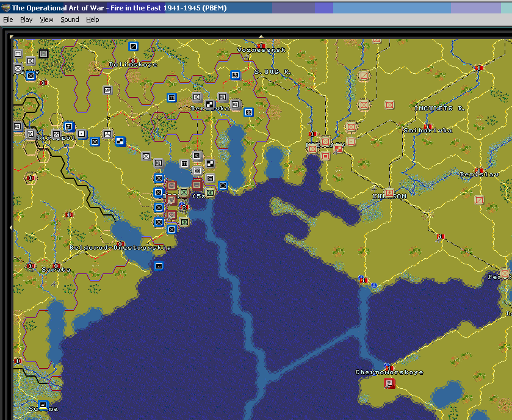This screenshot has width=512, height=420.
Task: Click the Dolinskoye town label
Action: 133,65
